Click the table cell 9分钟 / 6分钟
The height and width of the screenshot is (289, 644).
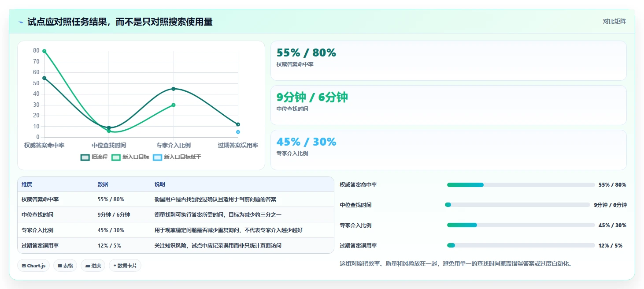114,215
